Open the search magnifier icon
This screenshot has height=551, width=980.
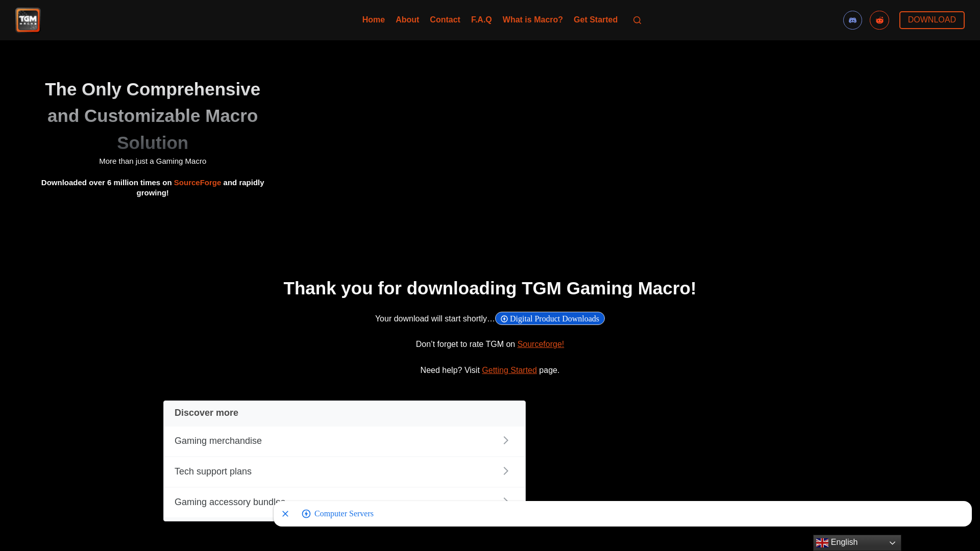tap(637, 20)
